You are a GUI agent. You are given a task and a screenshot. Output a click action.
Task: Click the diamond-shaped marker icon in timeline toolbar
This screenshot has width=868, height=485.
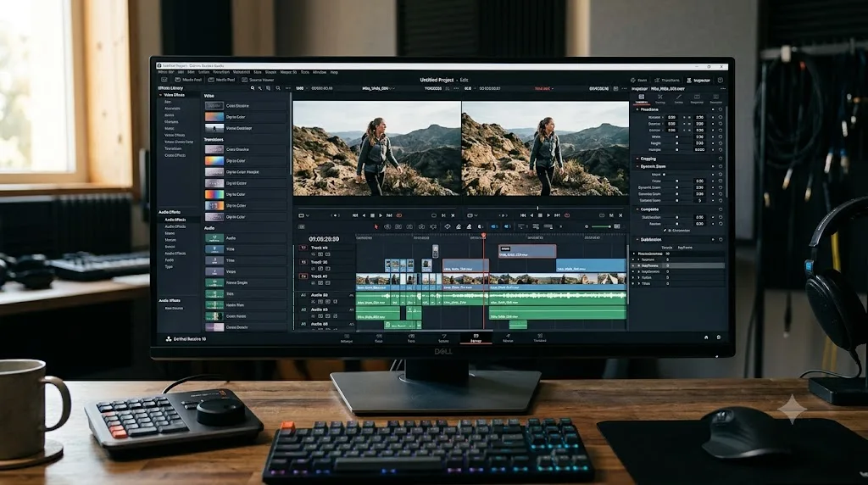448,226
